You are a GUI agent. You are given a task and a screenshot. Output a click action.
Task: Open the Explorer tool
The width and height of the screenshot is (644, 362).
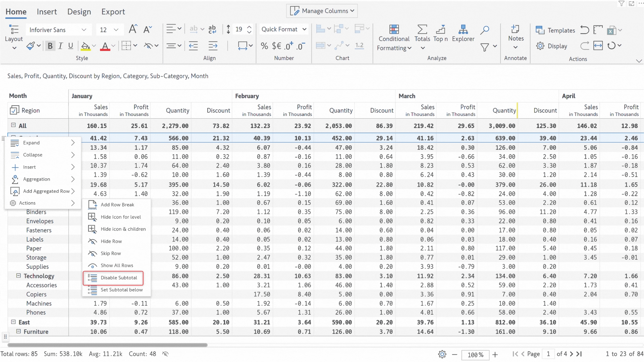463,29
